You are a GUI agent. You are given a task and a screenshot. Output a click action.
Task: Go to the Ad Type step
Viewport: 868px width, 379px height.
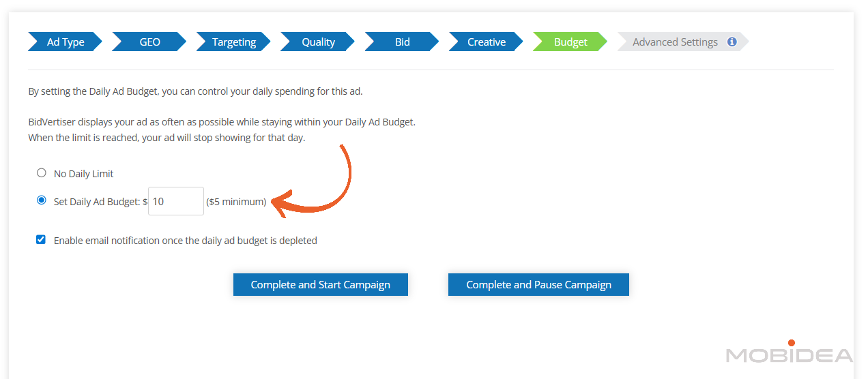65,42
